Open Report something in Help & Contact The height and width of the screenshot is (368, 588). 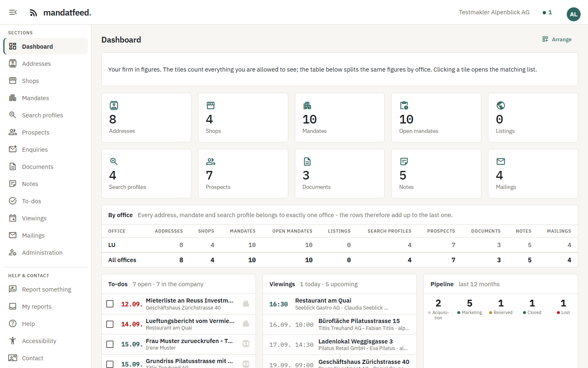[x=45, y=289]
